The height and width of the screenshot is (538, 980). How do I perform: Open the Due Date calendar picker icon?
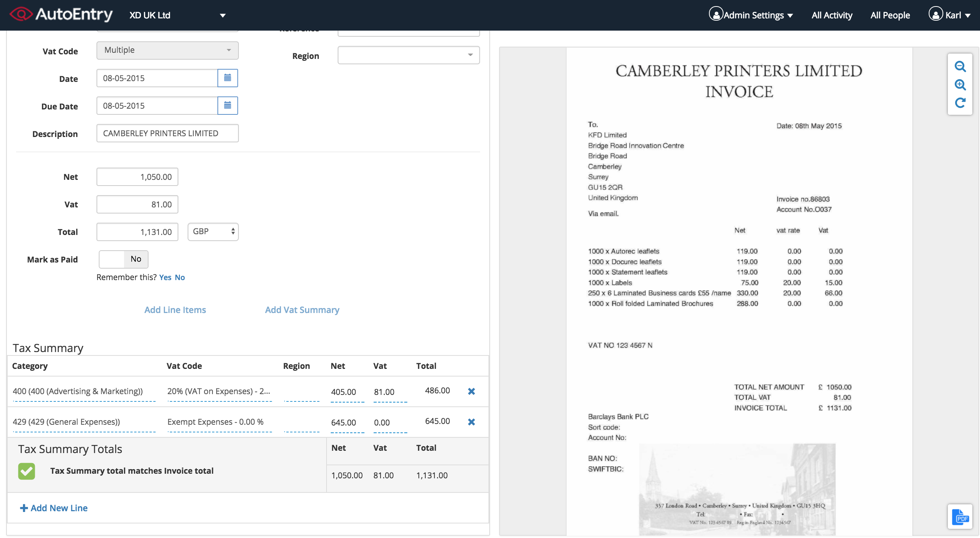tap(227, 106)
